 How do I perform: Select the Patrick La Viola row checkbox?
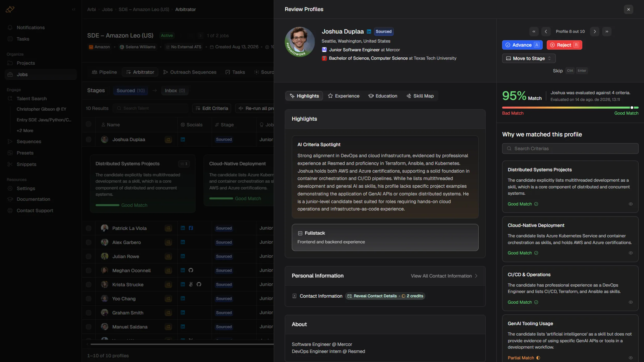tap(89, 228)
